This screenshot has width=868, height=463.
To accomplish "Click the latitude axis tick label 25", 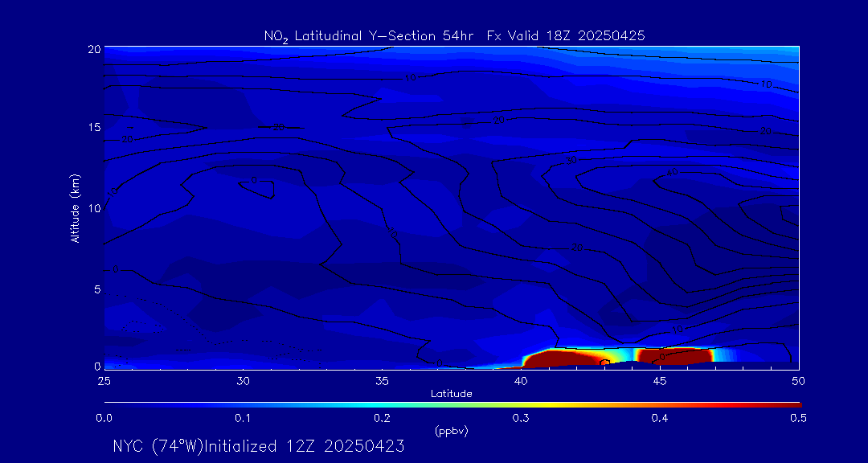I will [104, 380].
